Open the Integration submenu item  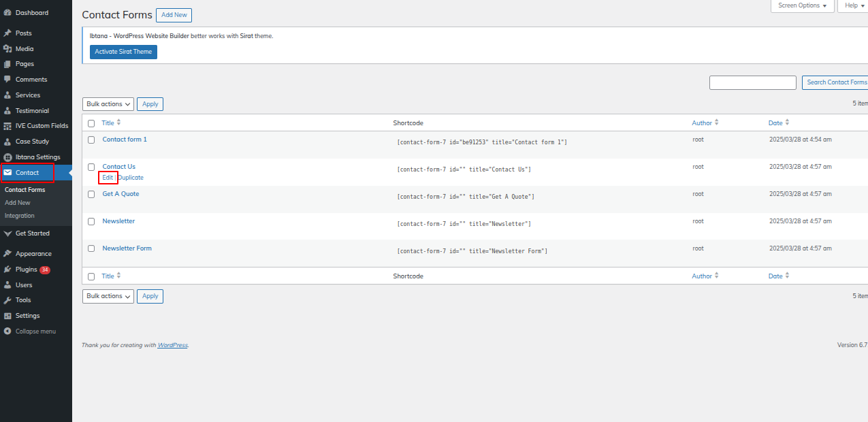(x=20, y=216)
